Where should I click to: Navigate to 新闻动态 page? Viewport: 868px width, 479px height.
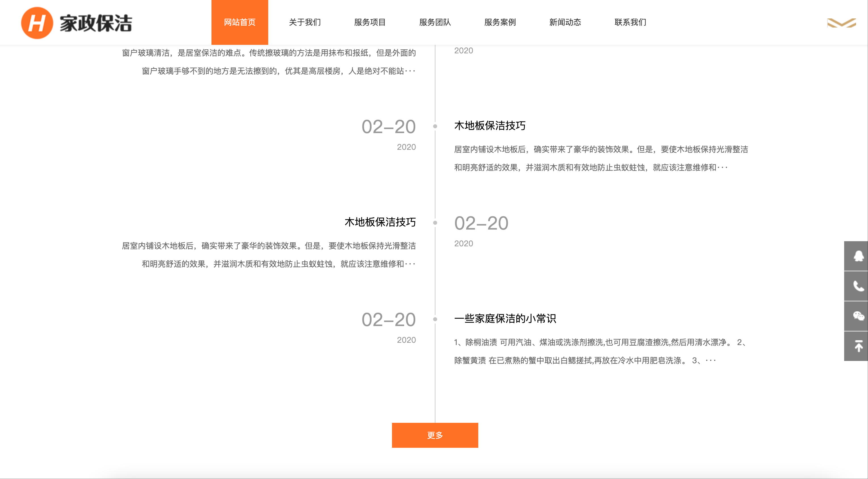565,22
